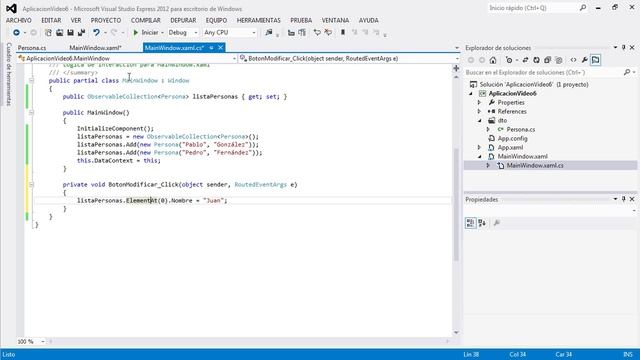Switch to the MainWindow.xaml* tab
Screen dimensions: 640x360
96,48
